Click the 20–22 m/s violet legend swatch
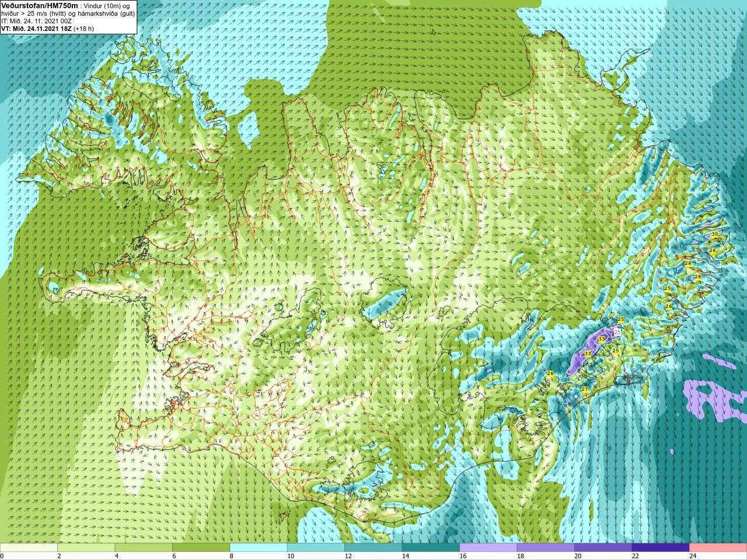 [603, 547]
